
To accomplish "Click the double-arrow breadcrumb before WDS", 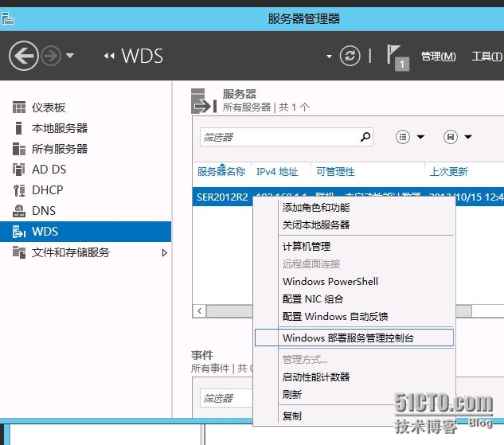I will click(x=109, y=57).
